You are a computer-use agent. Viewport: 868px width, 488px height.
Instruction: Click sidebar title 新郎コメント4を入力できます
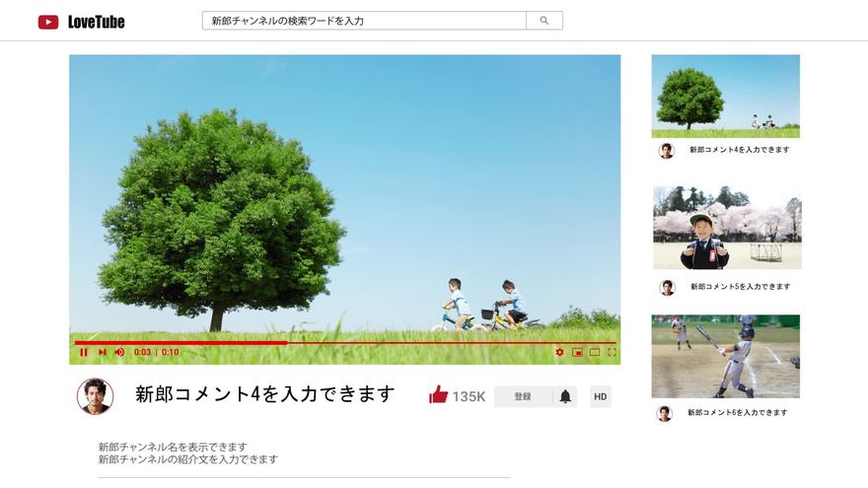pyautogui.click(x=740, y=150)
